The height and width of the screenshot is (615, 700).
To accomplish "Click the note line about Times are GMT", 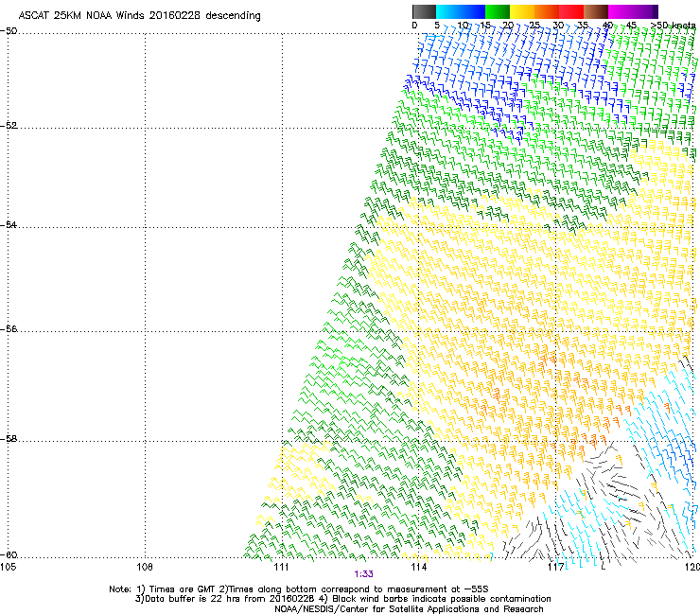I will point(299,589).
